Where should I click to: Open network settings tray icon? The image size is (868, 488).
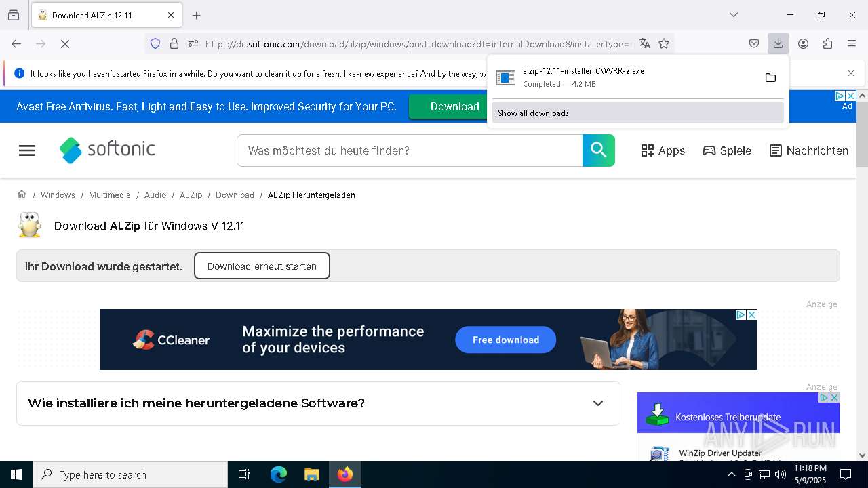point(764,474)
